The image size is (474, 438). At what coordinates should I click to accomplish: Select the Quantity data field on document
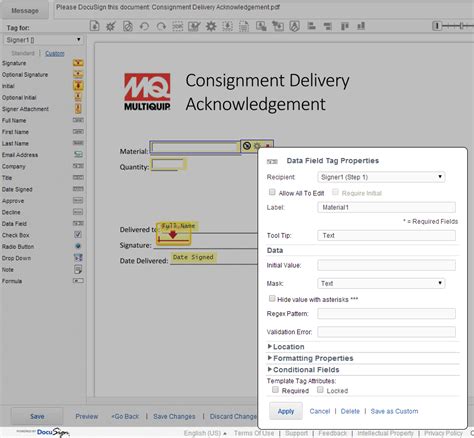[x=168, y=165]
